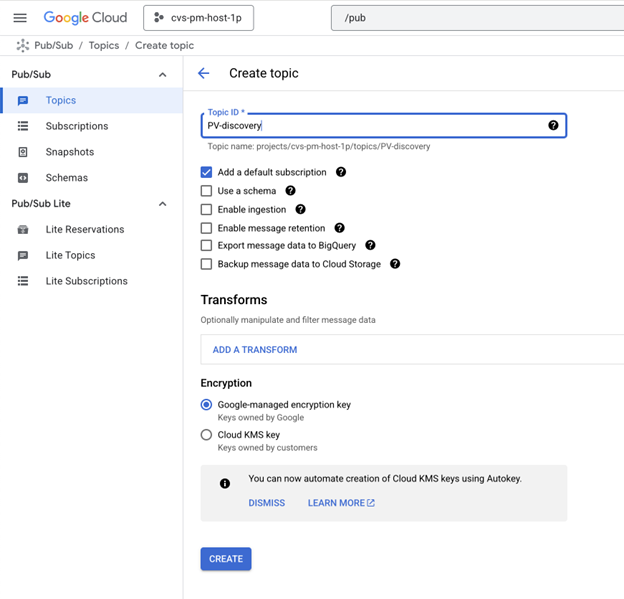624x599 pixels.
Task: Open the cvs-pm-host-1p project selector
Action: pos(198,18)
